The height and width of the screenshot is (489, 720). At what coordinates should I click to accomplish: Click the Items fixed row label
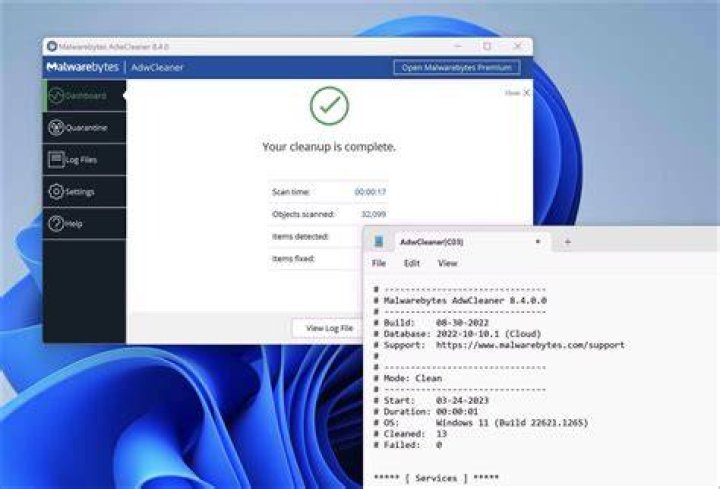pyautogui.click(x=293, y=259)
